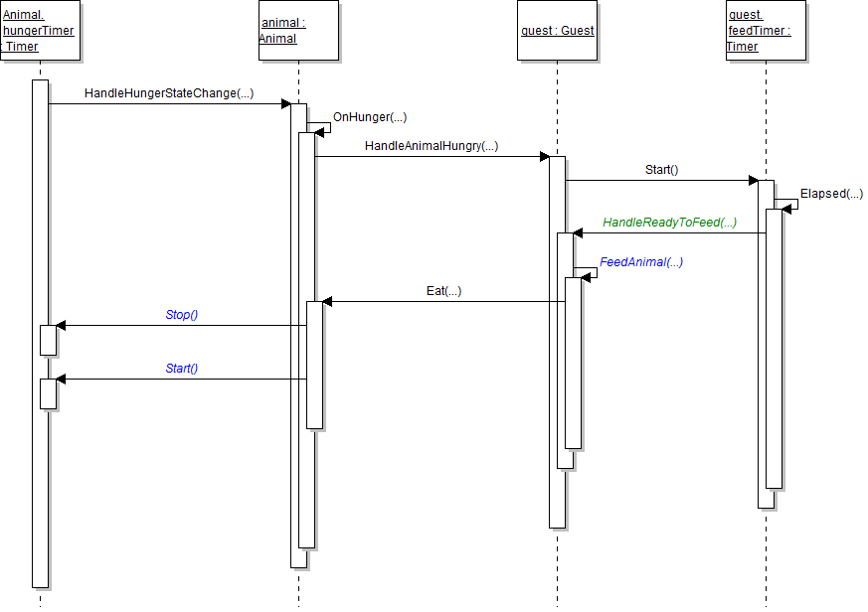
Task: Select the HandleAnimalHungry(...) message label
Action: click(x=432, y=146)
